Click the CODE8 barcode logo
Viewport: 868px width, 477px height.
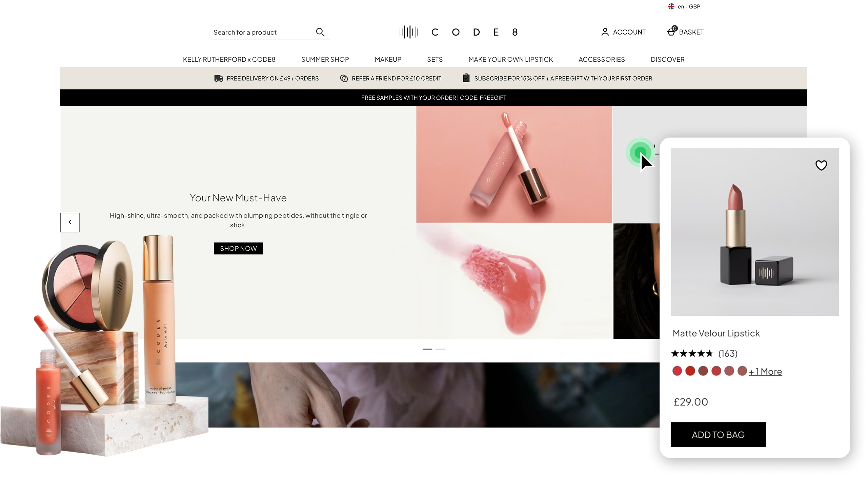click(x=408, y=32)
